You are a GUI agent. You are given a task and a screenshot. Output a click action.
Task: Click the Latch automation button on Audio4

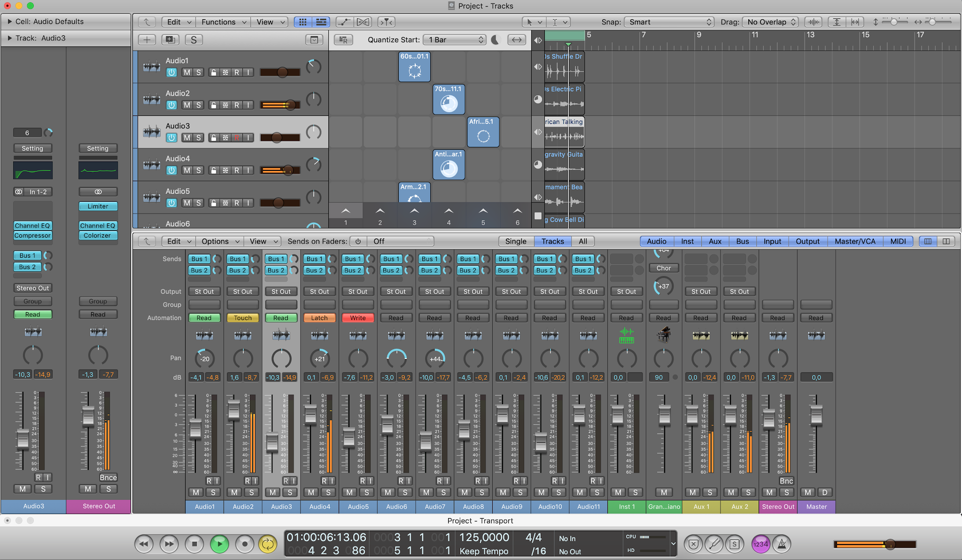click(319, 318)
